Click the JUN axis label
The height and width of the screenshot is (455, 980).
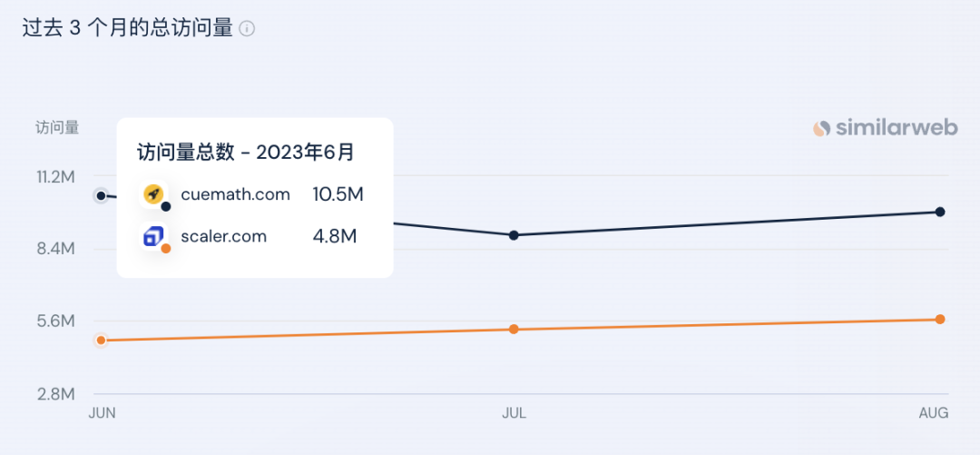coord(103,414)
